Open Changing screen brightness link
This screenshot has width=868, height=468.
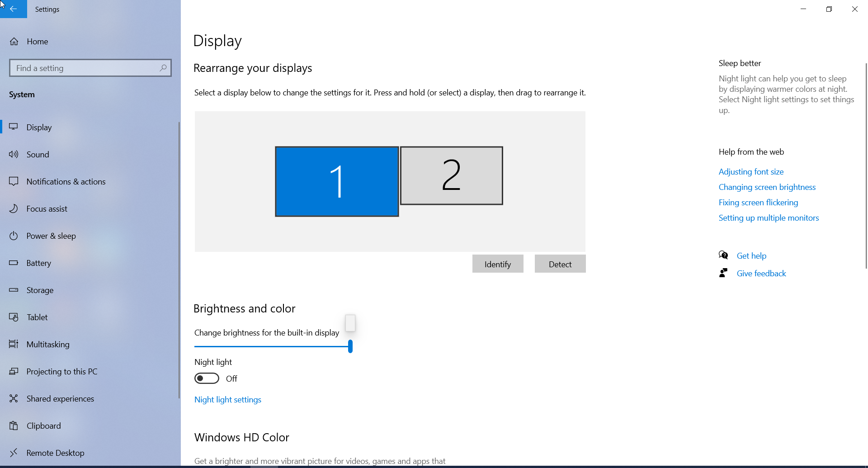(767, 187)
